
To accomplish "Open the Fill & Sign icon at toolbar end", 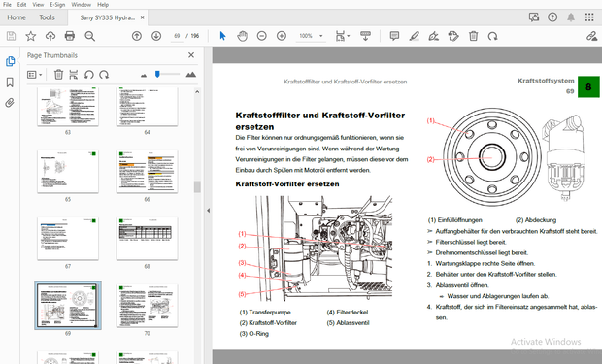I will point(591,36).
